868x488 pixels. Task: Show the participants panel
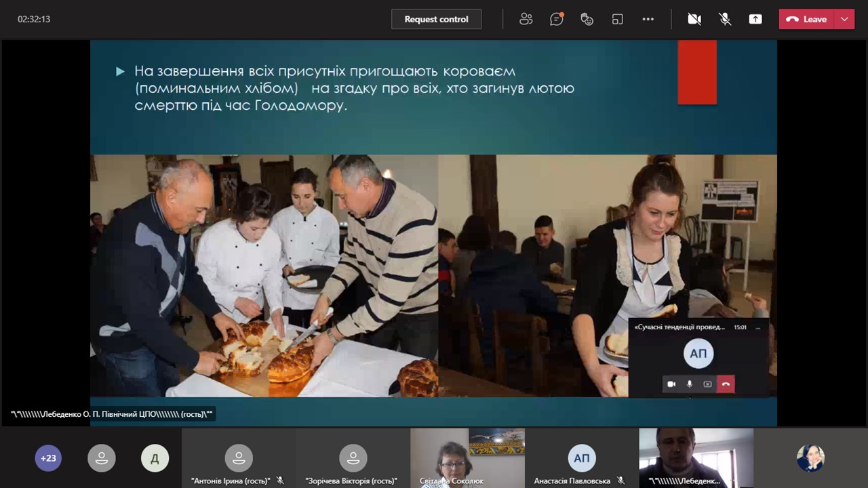526,19
